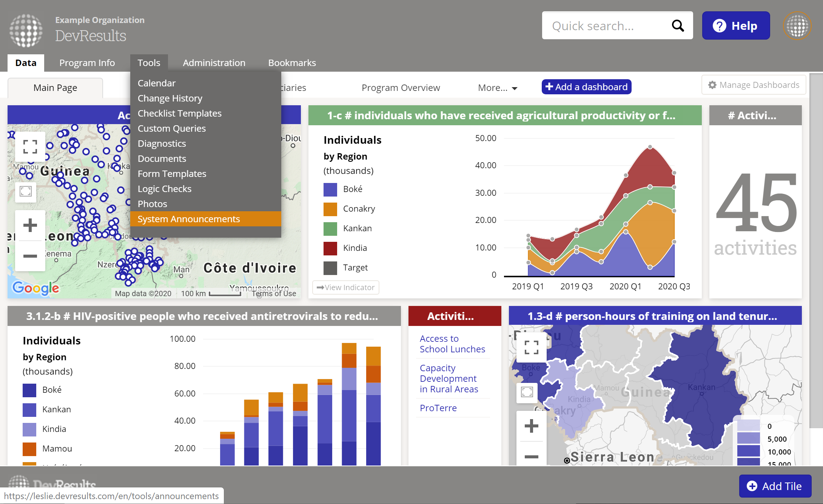Viewport: 823px width, 504px height.
Task: Choose Custom Queries in Tools menu
Action: pyautogui.click(x=172, y=129)
